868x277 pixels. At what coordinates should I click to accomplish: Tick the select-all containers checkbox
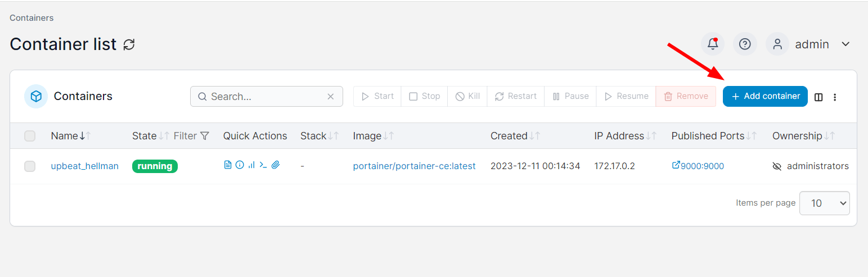tap(30, 136)
